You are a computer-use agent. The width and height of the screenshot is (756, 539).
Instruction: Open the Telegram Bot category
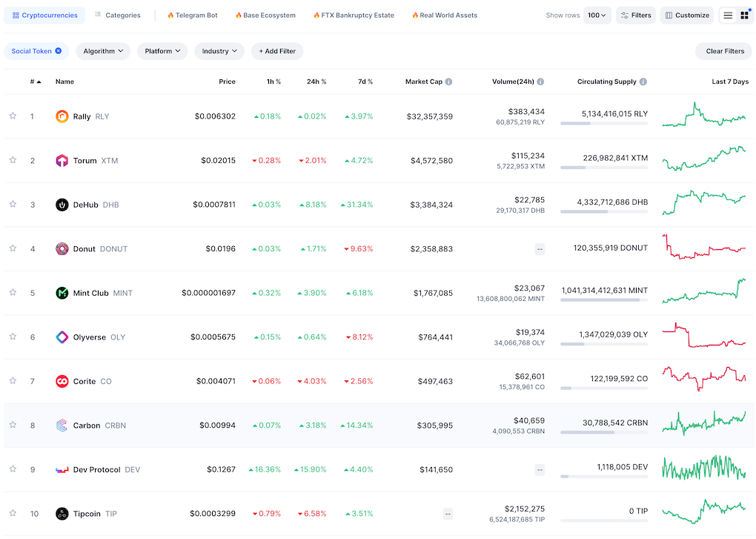(193, 16)
